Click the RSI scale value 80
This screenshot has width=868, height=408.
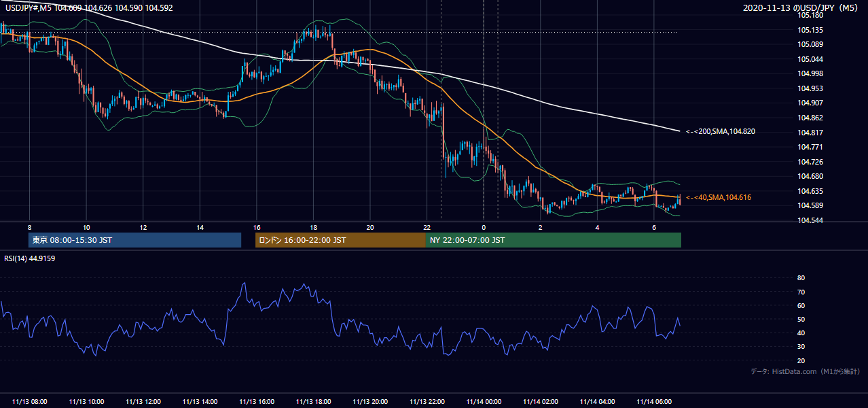pyautogui.click(x=801, y=278)
